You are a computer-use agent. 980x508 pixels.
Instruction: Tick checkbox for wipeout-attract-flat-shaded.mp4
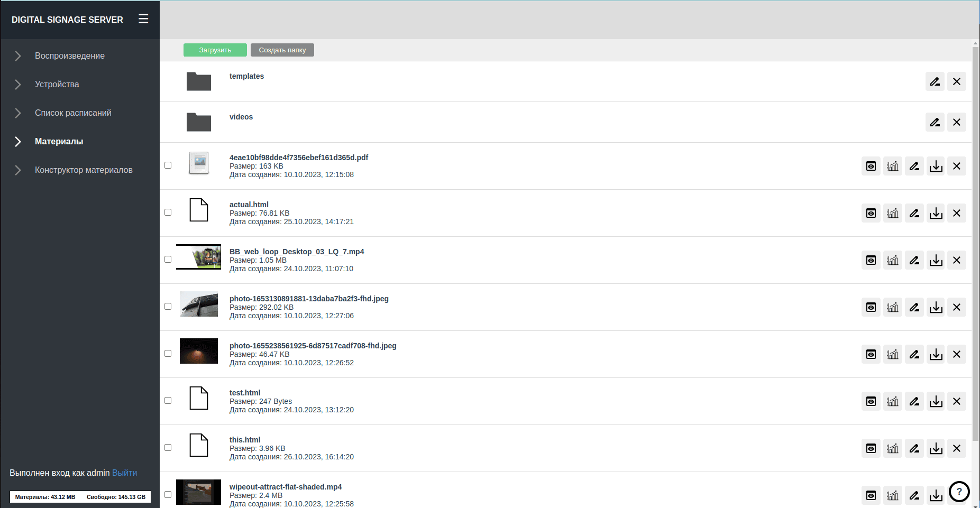168,495
